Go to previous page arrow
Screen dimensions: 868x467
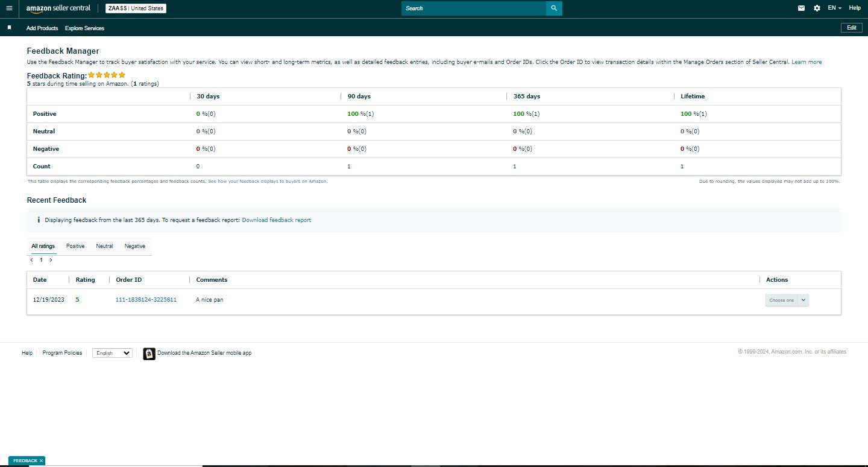pos(32,260)
